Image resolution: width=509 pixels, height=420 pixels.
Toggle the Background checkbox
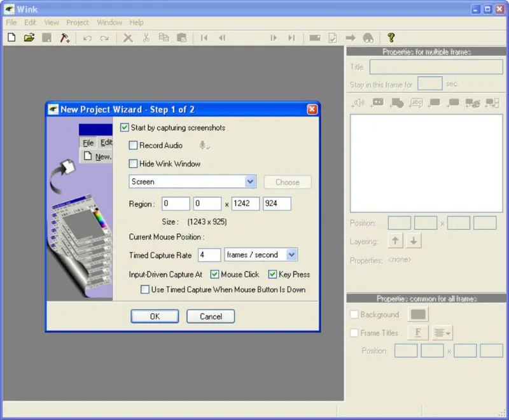click(354, 314)
